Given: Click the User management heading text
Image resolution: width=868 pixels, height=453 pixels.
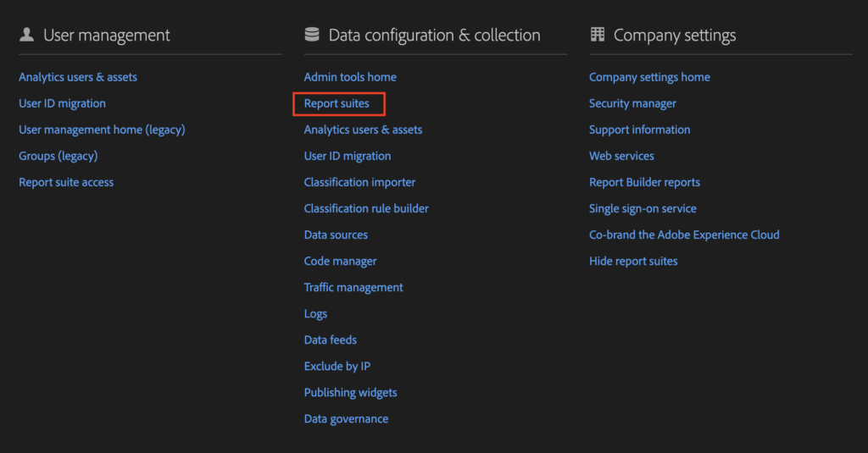Looking at the screenshot, I should [106, 36].
